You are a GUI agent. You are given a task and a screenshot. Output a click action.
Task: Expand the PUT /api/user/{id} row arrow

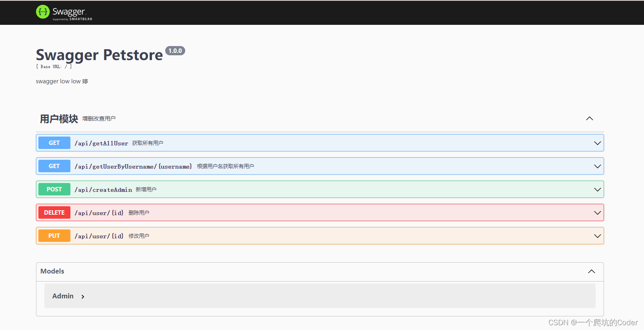point(598,236)
